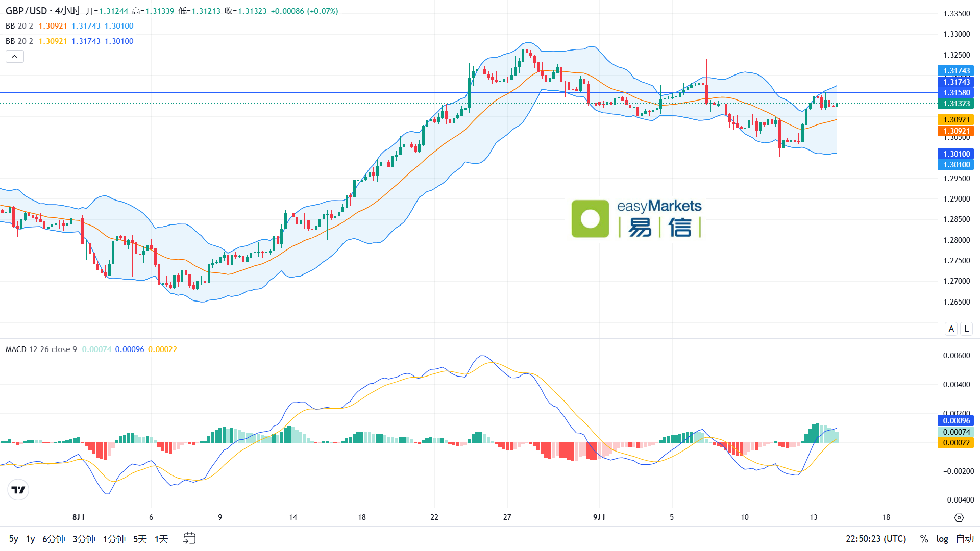Image resolution: width=980 pixels, height=551 pixels.
Task: Click the 1.33500 price axis label
Action: tap(957, 14)
